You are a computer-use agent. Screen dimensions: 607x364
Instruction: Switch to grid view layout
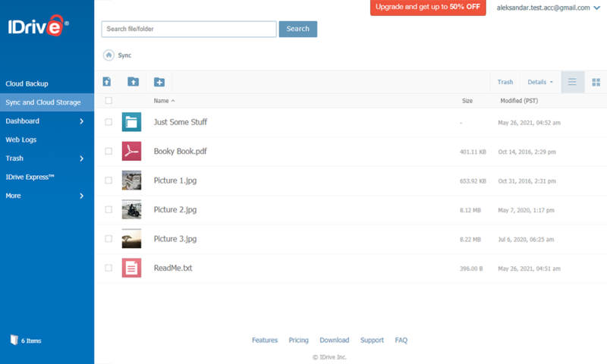tap(596, 82)
